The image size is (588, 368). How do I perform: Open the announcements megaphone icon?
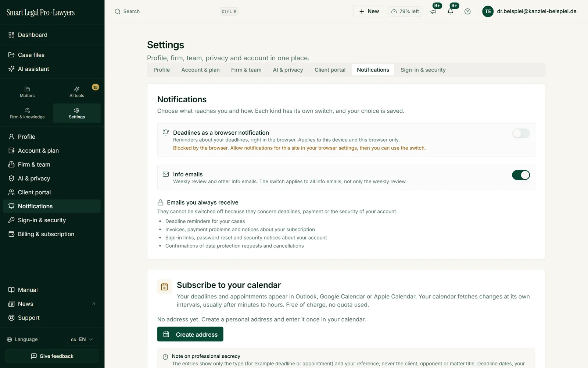[x=433, y=11]
